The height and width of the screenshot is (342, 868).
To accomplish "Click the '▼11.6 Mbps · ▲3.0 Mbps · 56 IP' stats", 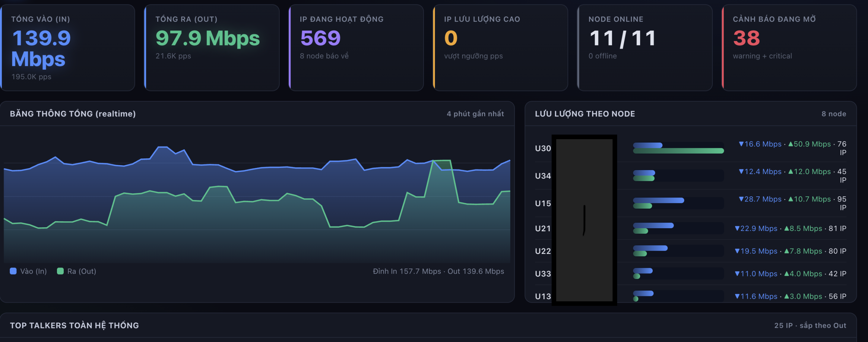I will pyautogui.click(x=790, y=297).
